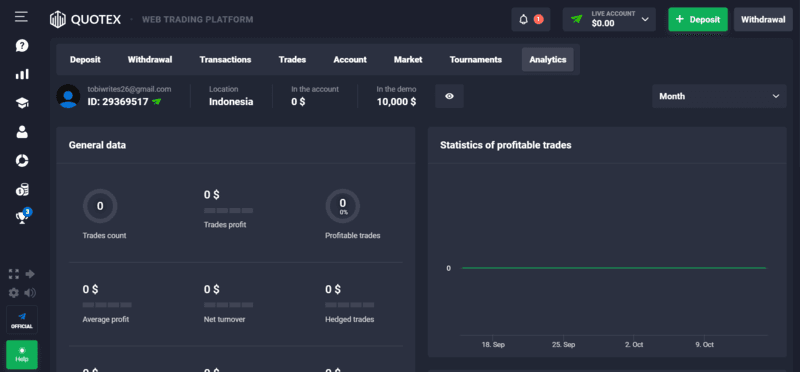Click the Withdrawal button in header

click(x=763, y=19)
